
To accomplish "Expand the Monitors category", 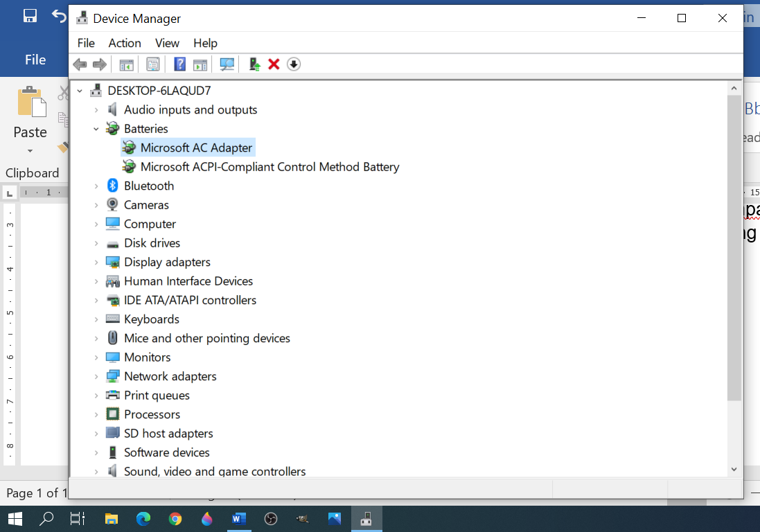I will pos(96,357).
